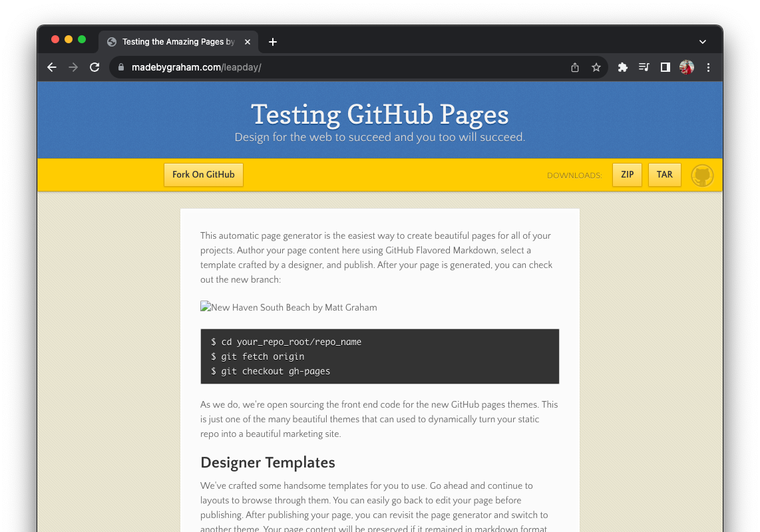
Task: Go back to previous page
Action: pos(52,67)
